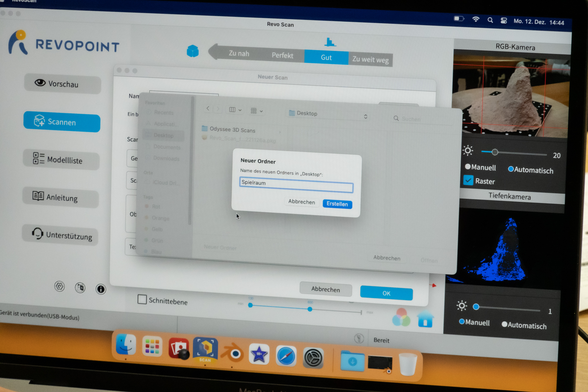The height and width of the screenshot is (392, 588).
Task: Open Finder from the dock
Action: click(x=126, y=345)
